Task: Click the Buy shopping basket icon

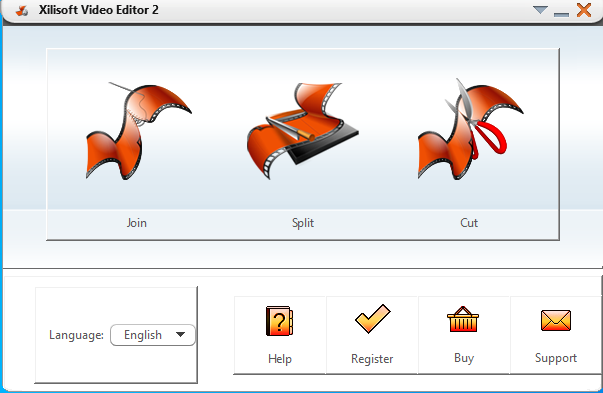Action: pos(463,319)
